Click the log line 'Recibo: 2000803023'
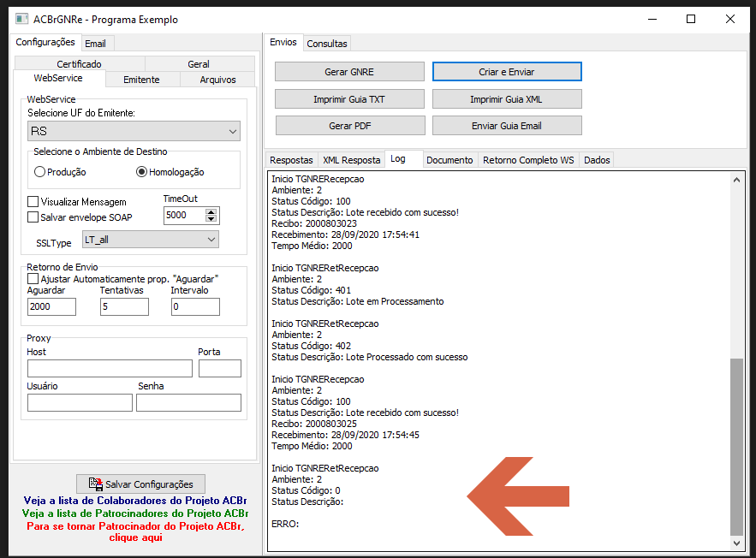The width and height of the screenshot is (756, 558). coord(314,223)
